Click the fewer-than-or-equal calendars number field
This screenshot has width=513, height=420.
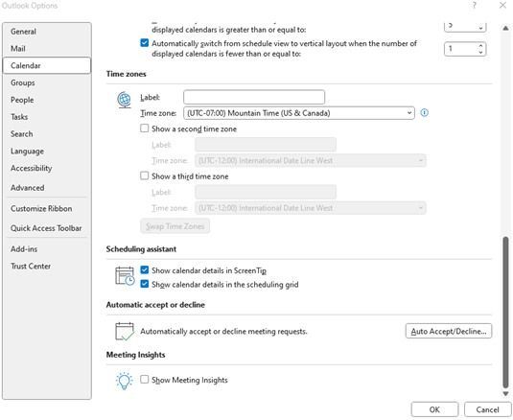click(x=460, y=49)
